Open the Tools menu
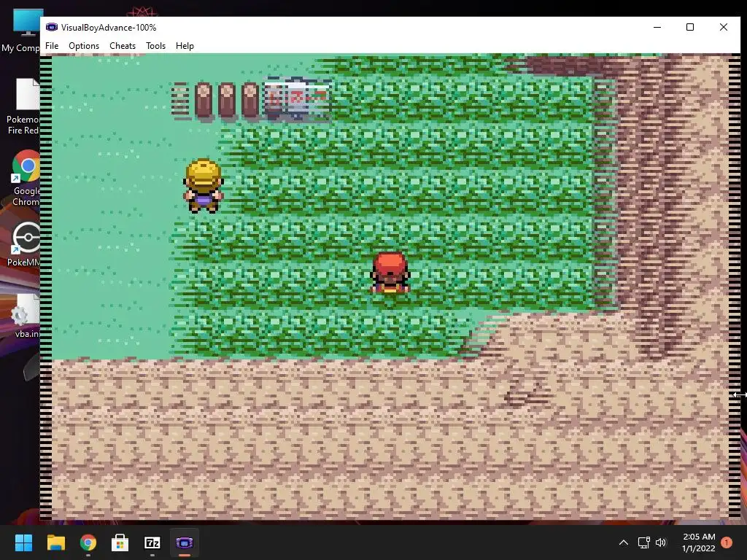The height and width of the screenshot is (560, 747). 156,46
